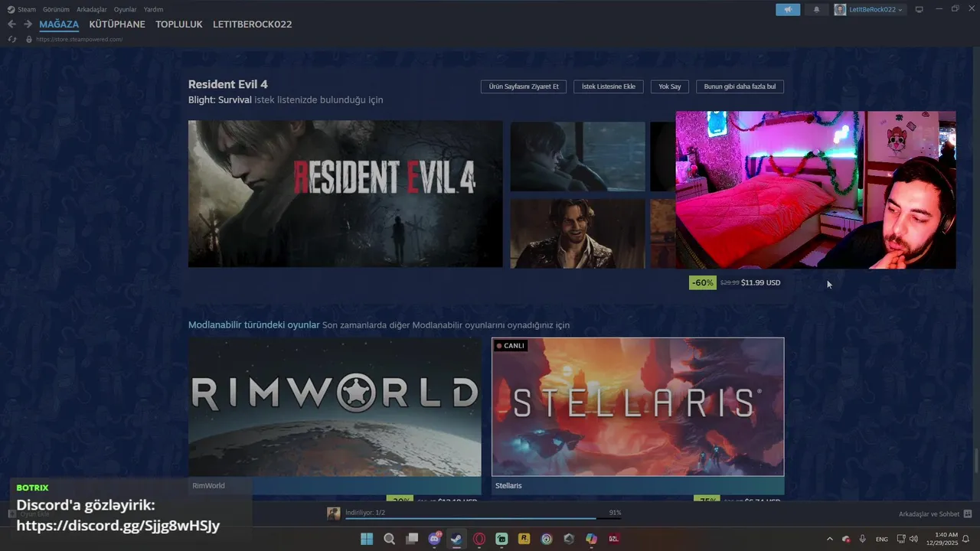Open the LETITBEROCK022 profile tab

(253, 24)
